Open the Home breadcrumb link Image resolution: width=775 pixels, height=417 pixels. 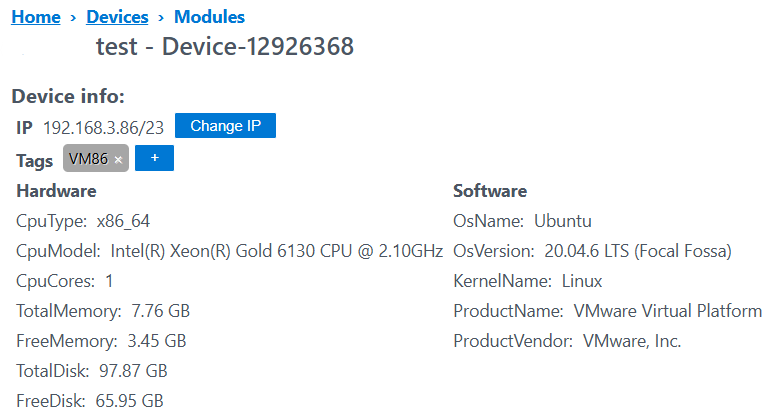(x=36, y=17)
